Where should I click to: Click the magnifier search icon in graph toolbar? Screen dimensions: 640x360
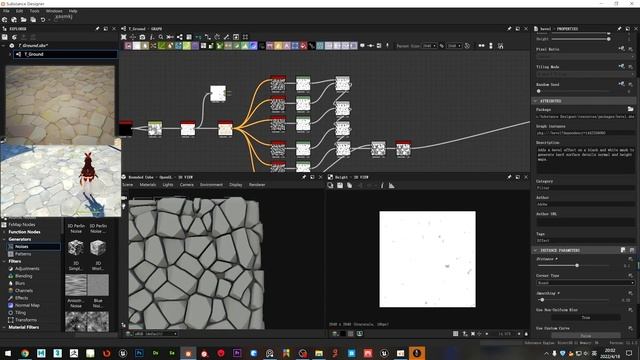[x=161, y=37]
